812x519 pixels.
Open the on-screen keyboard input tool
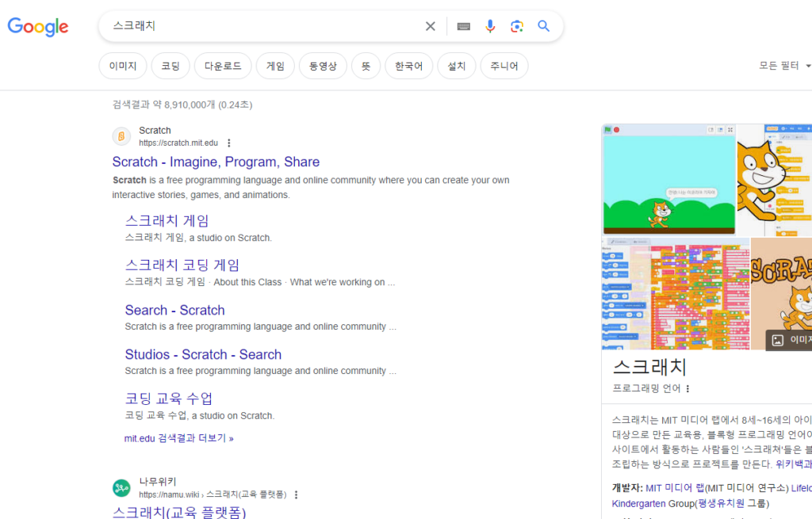464,26
